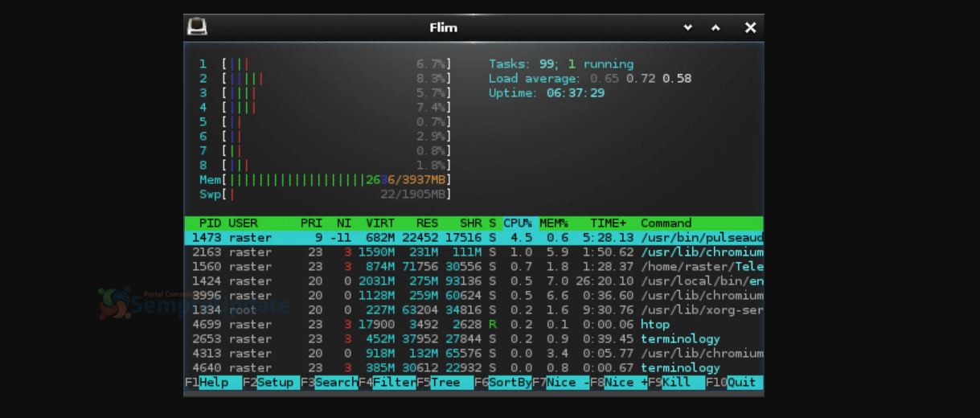Sort by the Command column header

pos(666,223)
